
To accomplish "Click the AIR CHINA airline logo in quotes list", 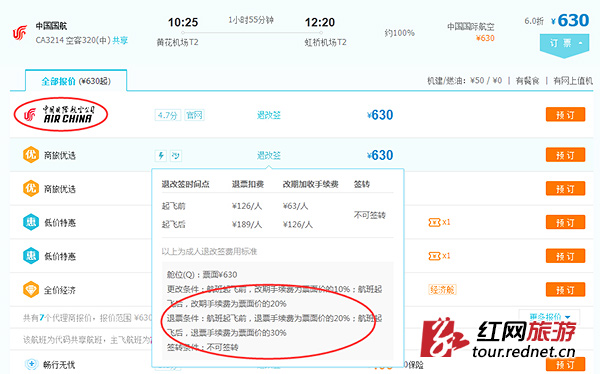I will 60,114.
